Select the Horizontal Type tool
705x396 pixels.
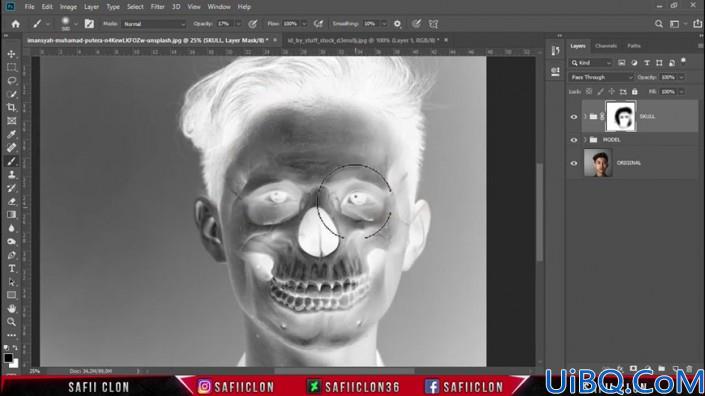[12, 268]
